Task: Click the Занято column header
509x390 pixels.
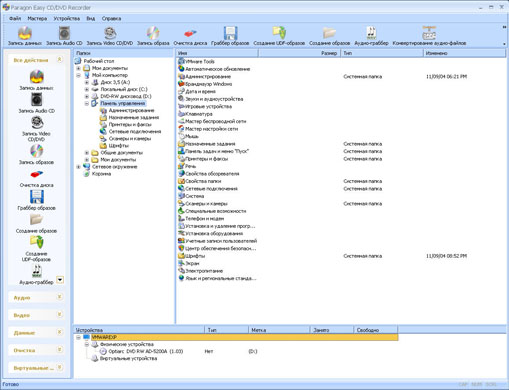Action: (x=332, y=330)
